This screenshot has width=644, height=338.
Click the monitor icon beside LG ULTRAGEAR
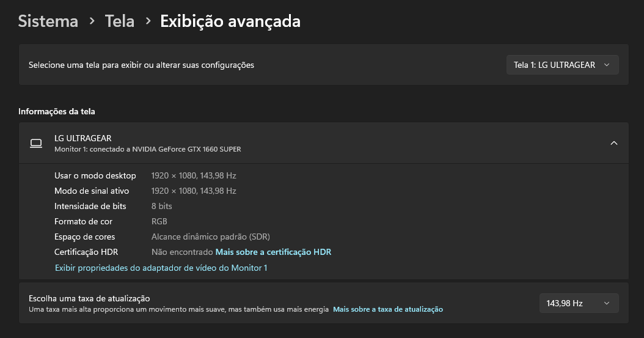(36, 144)
